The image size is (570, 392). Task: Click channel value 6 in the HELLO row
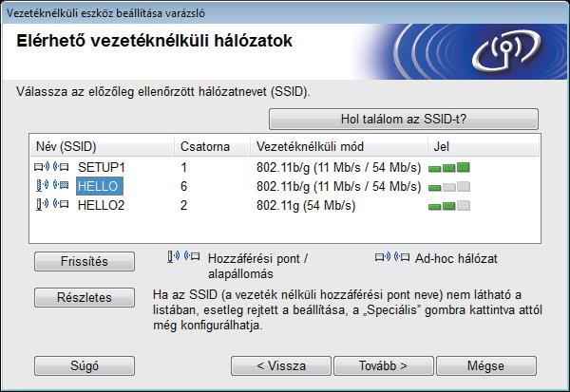(x=184, y=186)
